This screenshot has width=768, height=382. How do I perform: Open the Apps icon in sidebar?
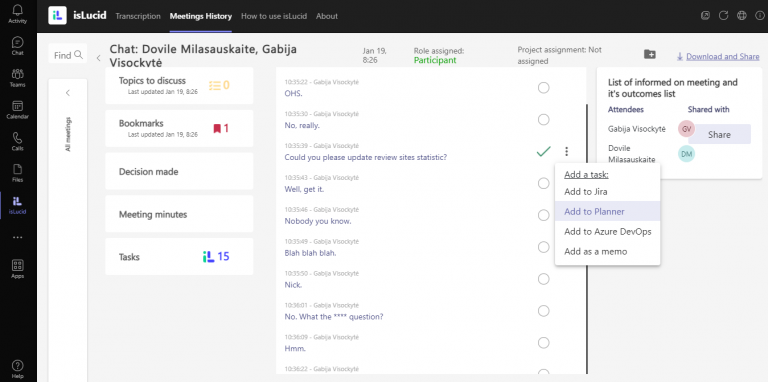pos(18,265)
